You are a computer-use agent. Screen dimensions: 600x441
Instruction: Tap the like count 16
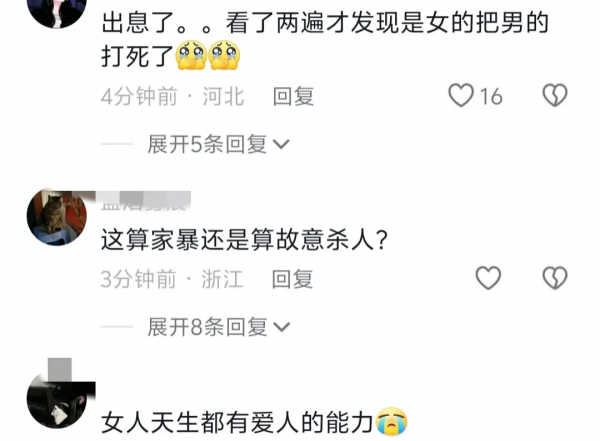(x=491, y=96)
